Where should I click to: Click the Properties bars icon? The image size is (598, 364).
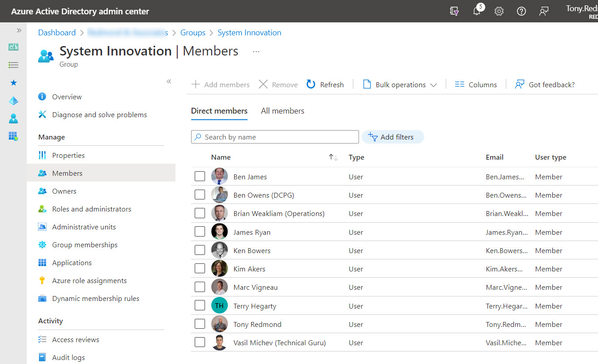[42, 155]
